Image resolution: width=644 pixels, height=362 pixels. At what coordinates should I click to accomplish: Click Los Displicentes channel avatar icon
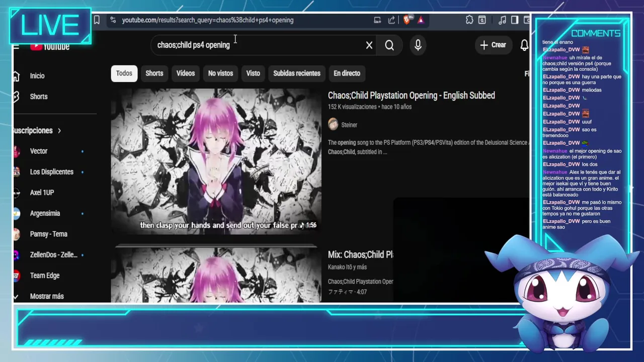(x=16, y=172)
